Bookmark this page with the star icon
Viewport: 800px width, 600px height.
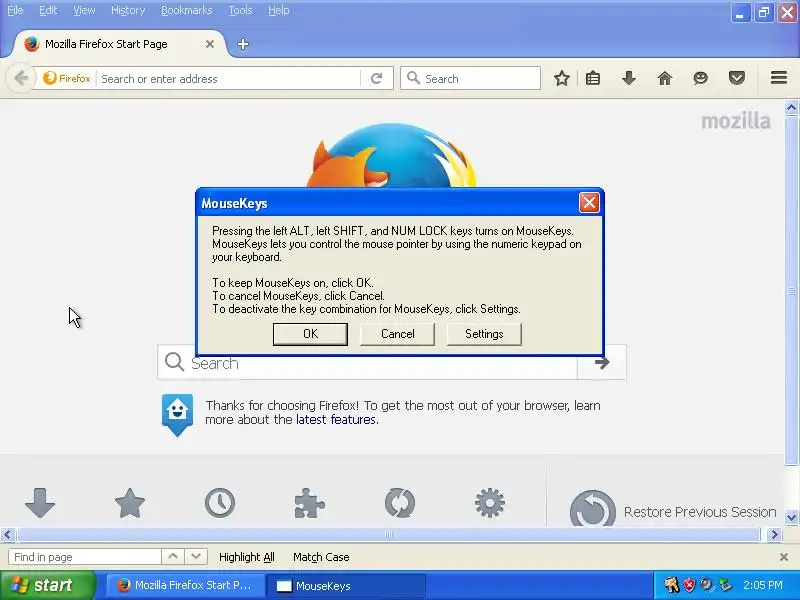tap(562, 78)
